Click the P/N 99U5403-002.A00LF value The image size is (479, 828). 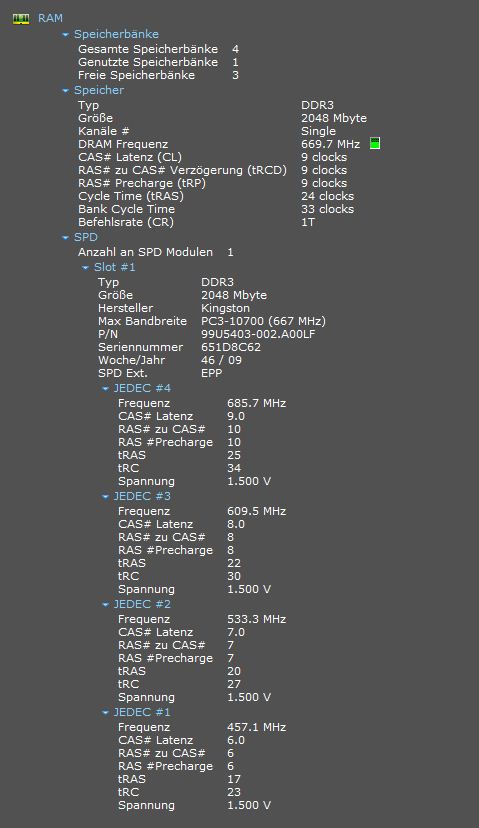pyautogui.click(x=258, y=334)
